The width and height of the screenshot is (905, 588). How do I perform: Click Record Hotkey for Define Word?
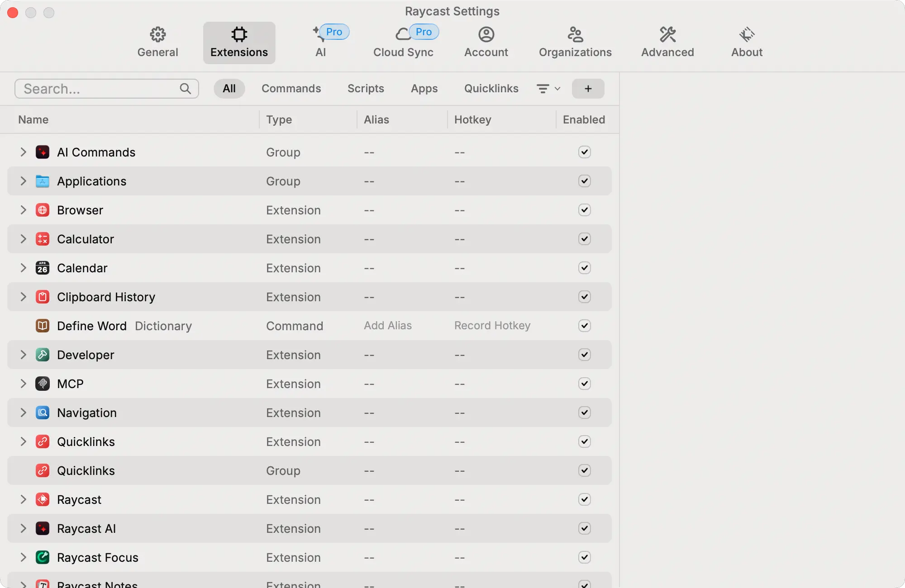[x=492, y=326]
